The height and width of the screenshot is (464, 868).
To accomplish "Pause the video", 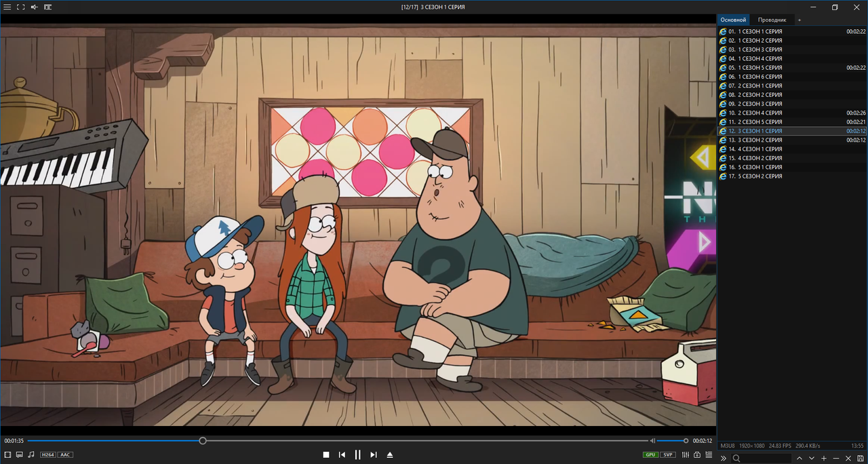I will point(358,455).
